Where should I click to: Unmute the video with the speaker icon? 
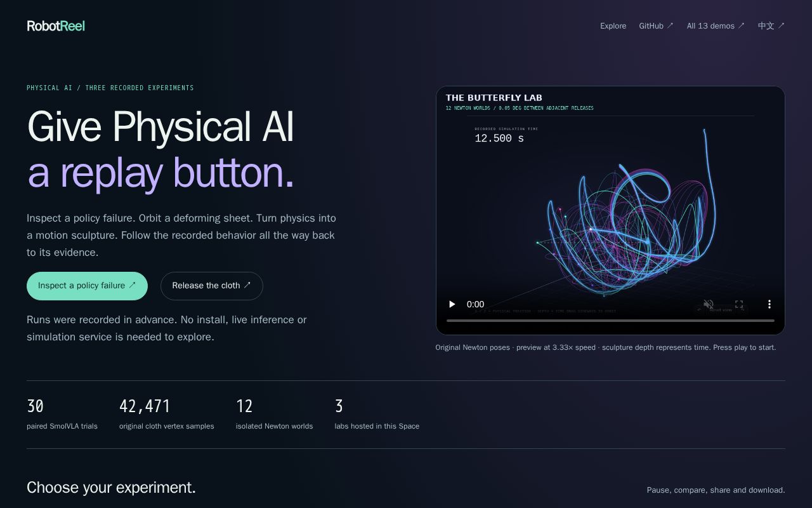pos(709,304)
